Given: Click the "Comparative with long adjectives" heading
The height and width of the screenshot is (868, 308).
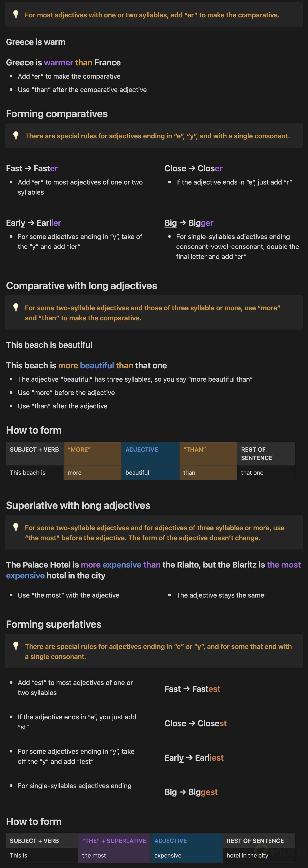Looking at the screenshot, I should 82,286.
